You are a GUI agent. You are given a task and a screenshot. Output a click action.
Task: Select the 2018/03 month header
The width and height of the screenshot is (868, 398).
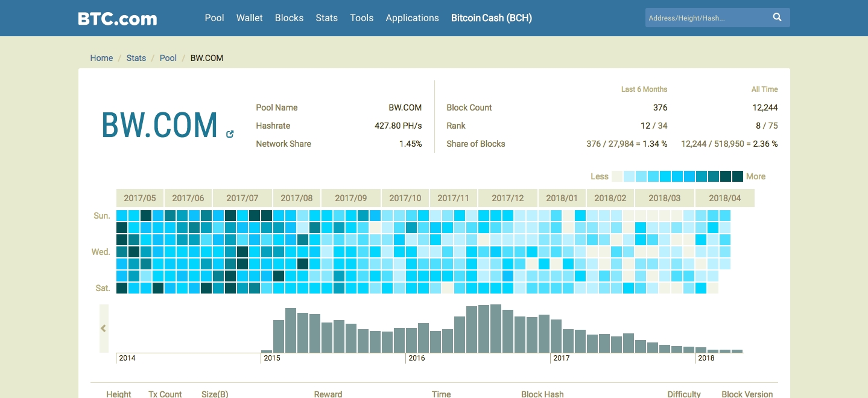[665, 198]
